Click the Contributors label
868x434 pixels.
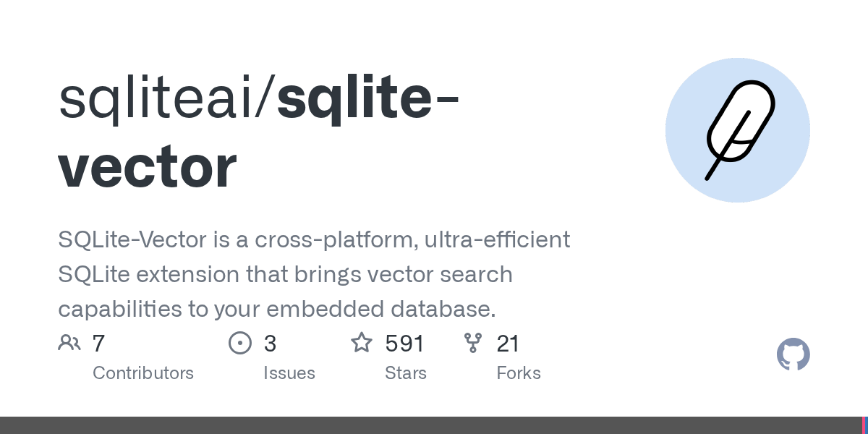(x=143, y=373)
